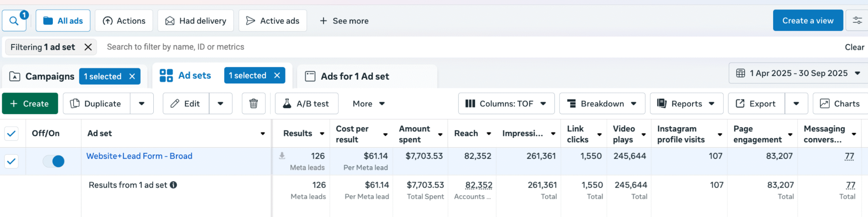868x217 pixels.
Task: Clear the Campaigns 1 selected badge
Action: pos(132,77)
